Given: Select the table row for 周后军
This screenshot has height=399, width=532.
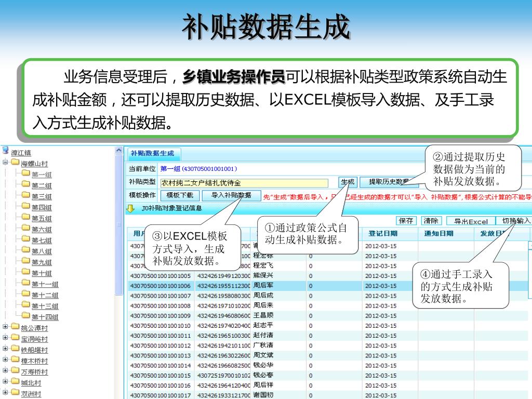Looking at the screenshot, I should pyautogui.click(x=328, y=286).
